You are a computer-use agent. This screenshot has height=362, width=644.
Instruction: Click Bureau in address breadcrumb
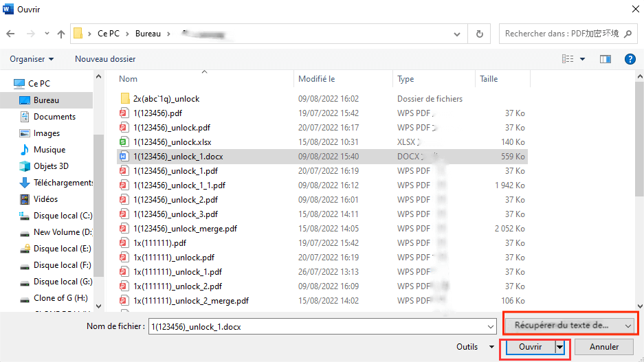click(148, 34)
